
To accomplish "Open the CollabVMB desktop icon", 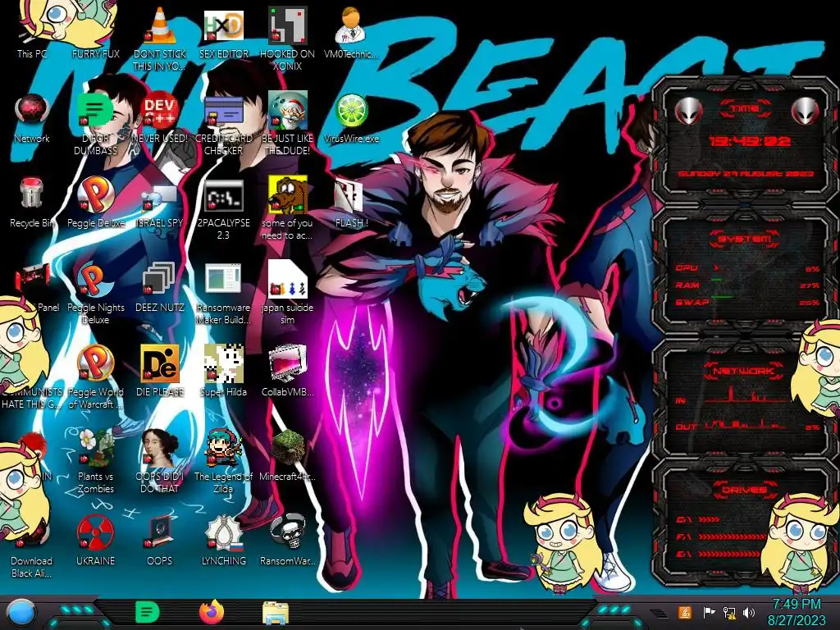I will tap(287, 371).
